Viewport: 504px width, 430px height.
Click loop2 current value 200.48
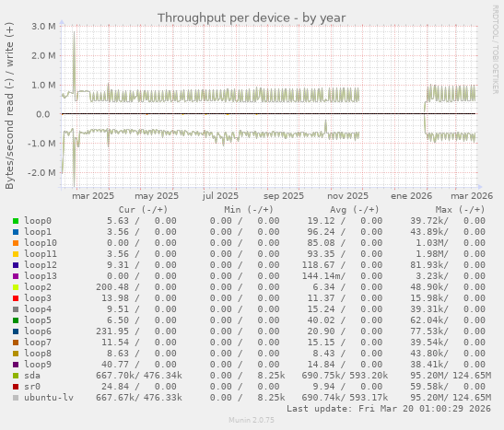(x=111, y=287)
